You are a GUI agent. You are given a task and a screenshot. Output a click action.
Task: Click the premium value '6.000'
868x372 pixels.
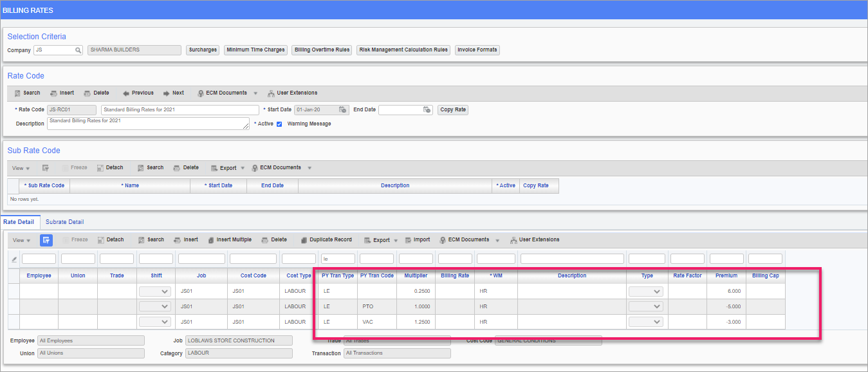pos(726,291)
